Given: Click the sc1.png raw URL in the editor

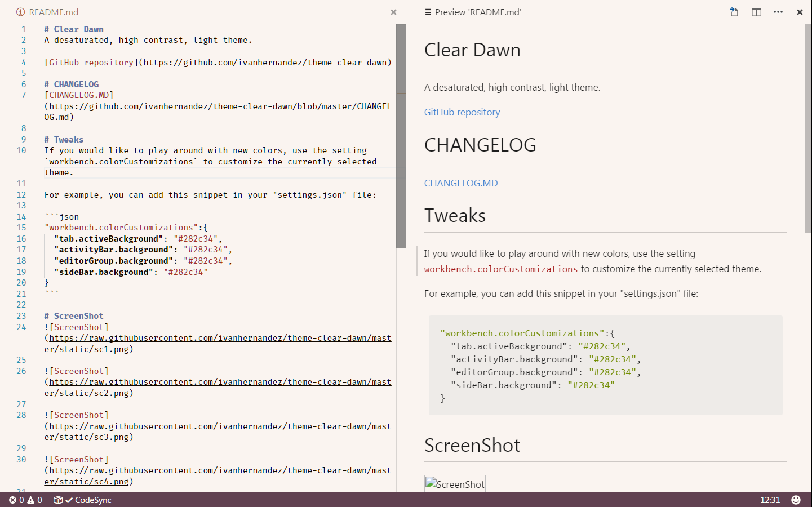Looking at the screenshot, I should (x=218, y=344).
